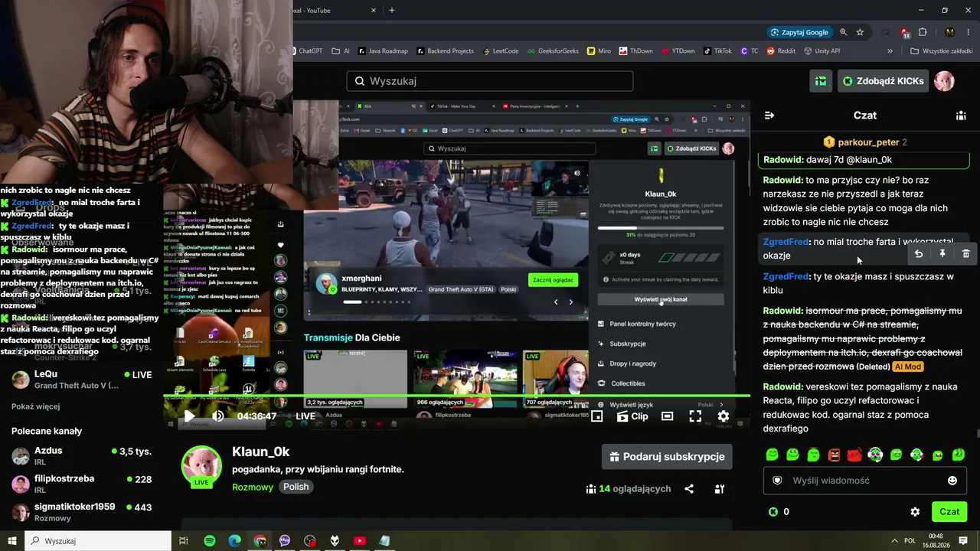Click the Klaun_0k streamer avatar
This screenshot has width=980, height=551.
[201, 466]
